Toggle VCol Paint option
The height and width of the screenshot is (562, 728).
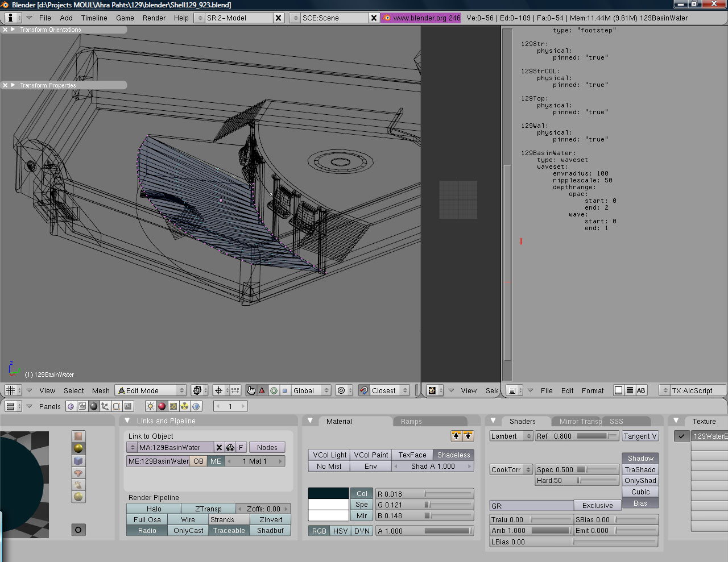371,455
